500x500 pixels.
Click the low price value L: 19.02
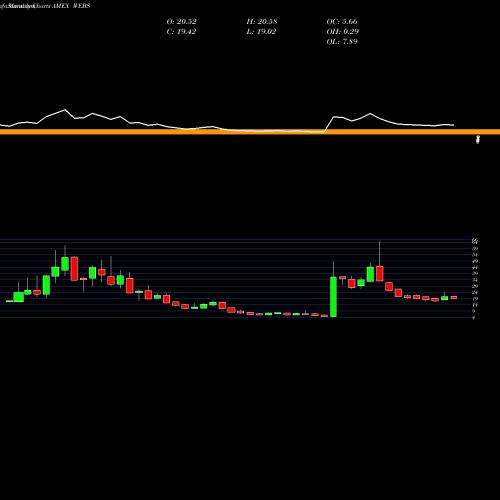[x=261, y=32]
